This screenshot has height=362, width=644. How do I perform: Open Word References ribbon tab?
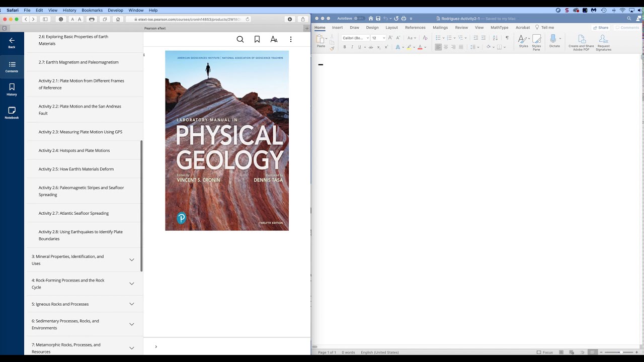click(415, 28)
